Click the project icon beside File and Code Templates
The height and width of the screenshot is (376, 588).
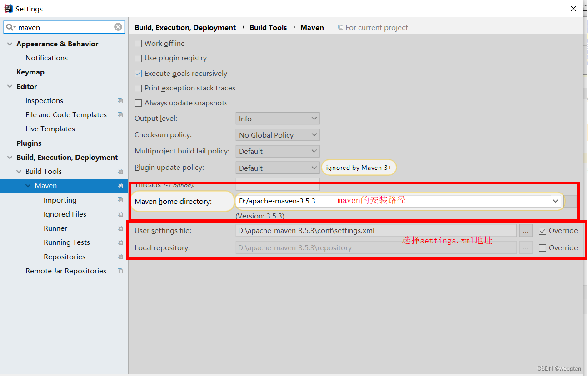(x=120, y=115)
